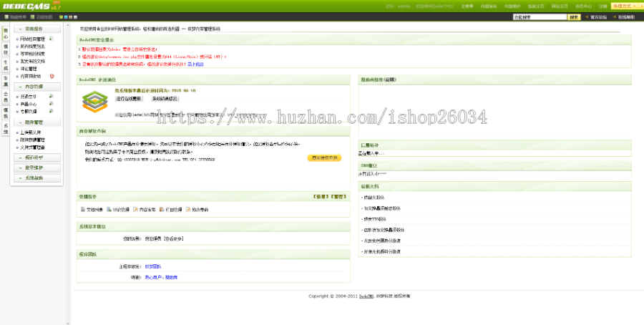Click add icon beside 专题管理
Screen dimensions: 644x325
[51, 112]
